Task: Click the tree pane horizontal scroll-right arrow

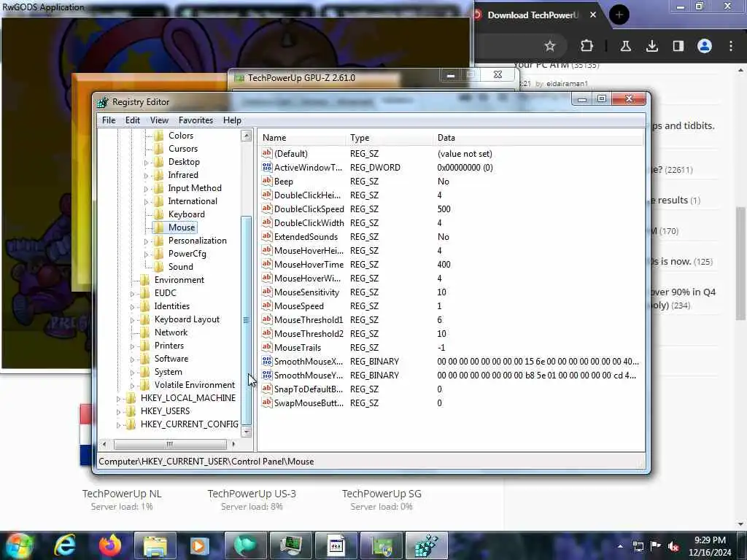Action: pos(233,444)
